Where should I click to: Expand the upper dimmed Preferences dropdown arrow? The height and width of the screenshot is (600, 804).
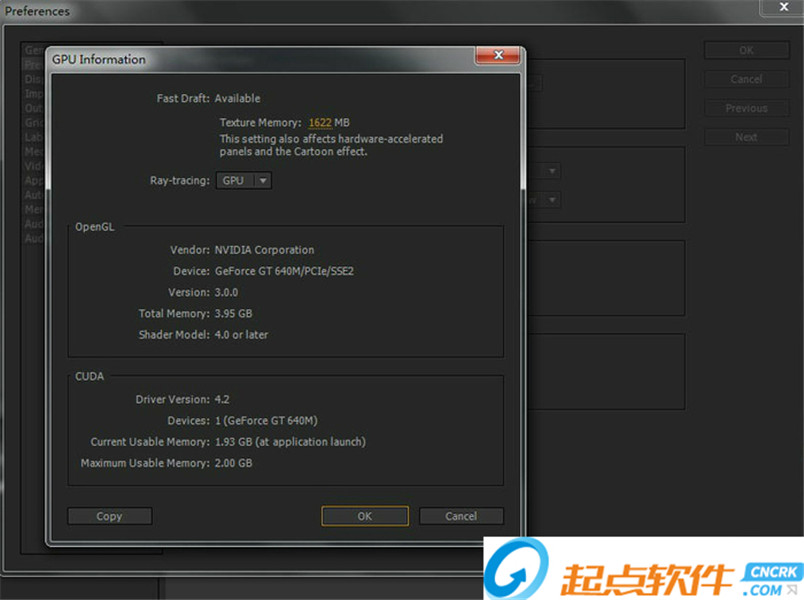[552, 171]
